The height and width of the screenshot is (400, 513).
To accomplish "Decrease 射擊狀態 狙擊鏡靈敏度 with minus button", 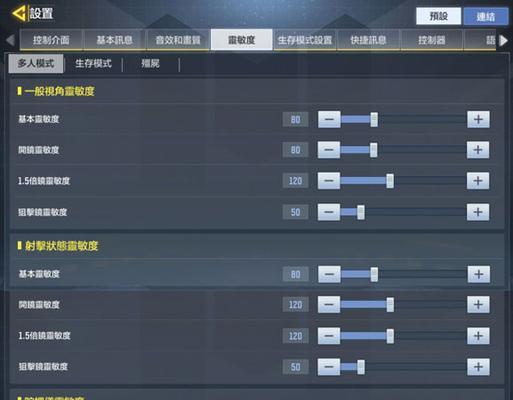I will [329, 367].
